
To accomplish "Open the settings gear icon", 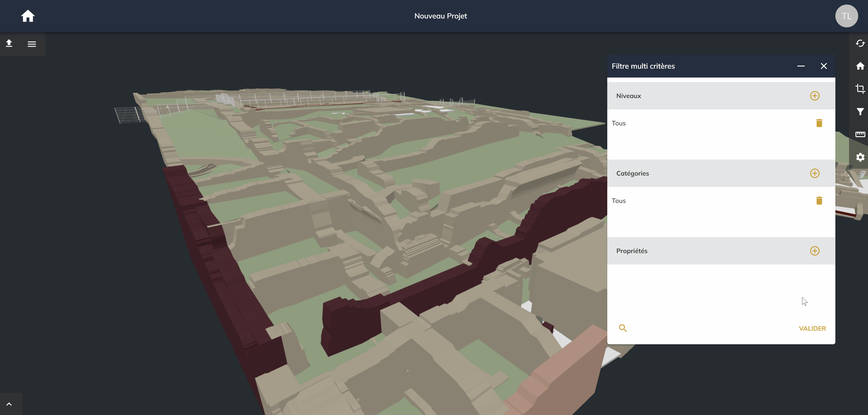I will pos(860,157).
